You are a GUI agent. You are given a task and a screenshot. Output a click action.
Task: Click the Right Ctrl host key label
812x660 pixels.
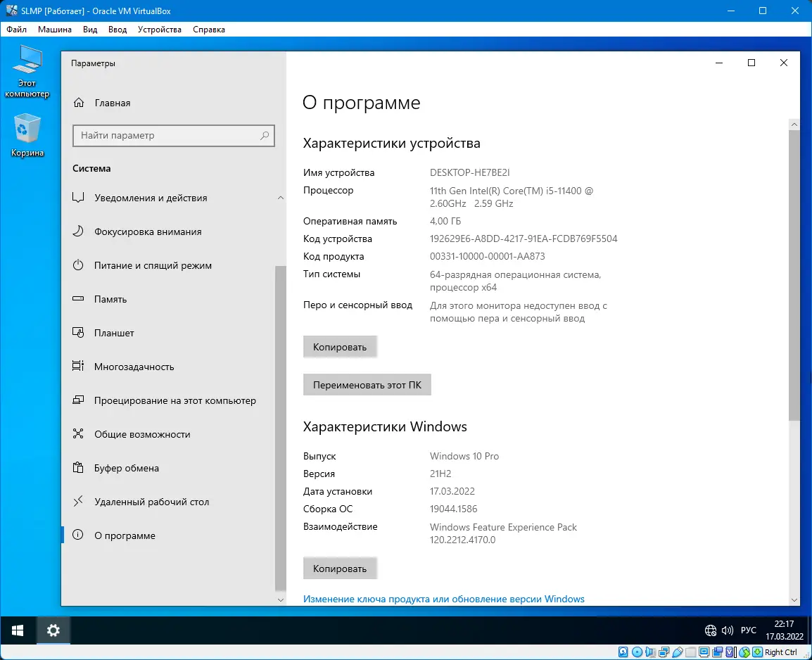pyautogui.click(x=781, y=652)
